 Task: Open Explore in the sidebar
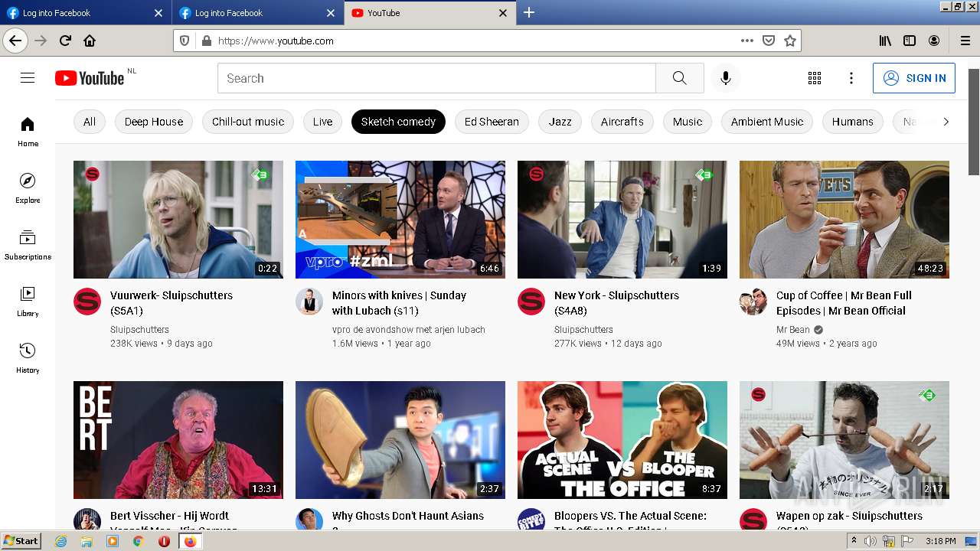(28, 188)
